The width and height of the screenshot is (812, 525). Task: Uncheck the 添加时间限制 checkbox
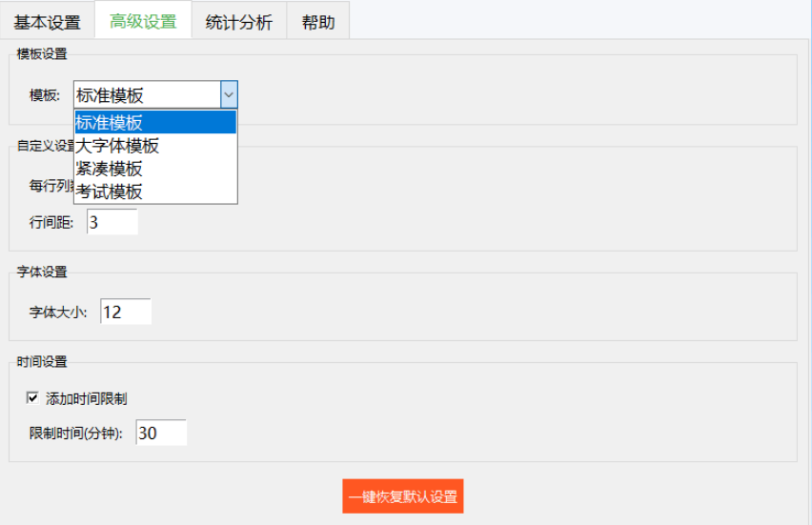pyautogui.click(x=32, y=398)
